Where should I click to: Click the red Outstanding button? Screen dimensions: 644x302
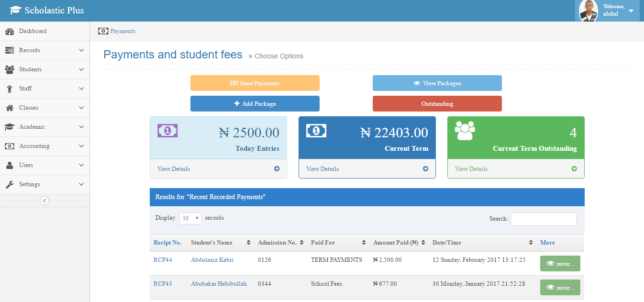[437, 104]
